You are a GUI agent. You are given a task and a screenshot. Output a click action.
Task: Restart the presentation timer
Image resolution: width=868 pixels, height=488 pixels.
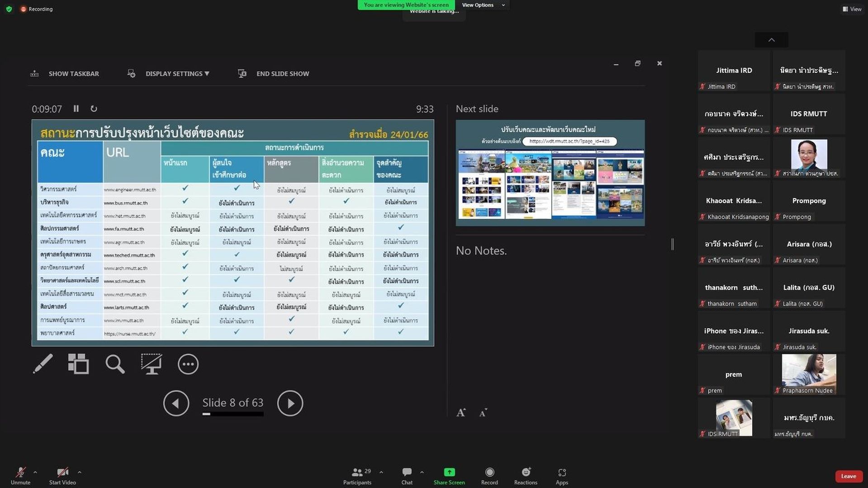click(94, 109)
